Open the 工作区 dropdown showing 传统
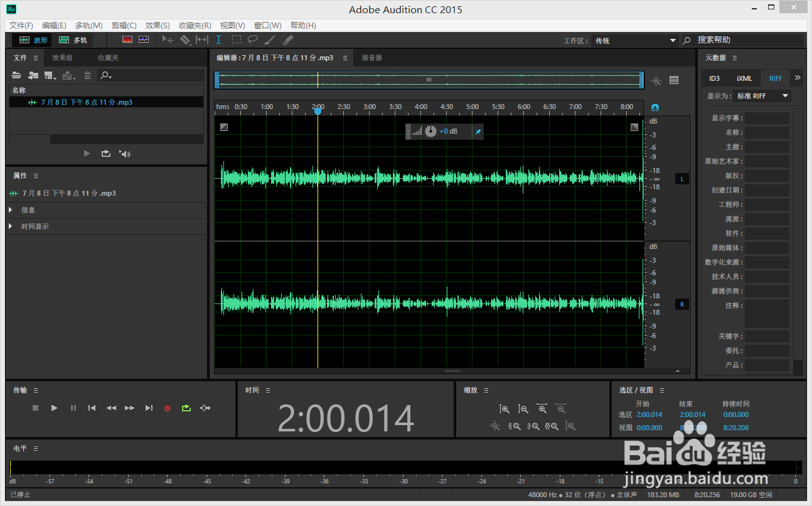Image resolution: width=812 pixels, height=506 pixels. pos(636,40)
